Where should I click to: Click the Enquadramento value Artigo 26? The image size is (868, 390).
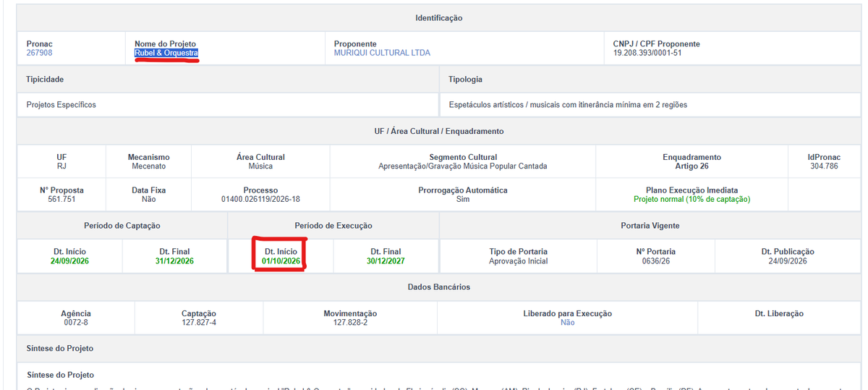pos(692,166)
